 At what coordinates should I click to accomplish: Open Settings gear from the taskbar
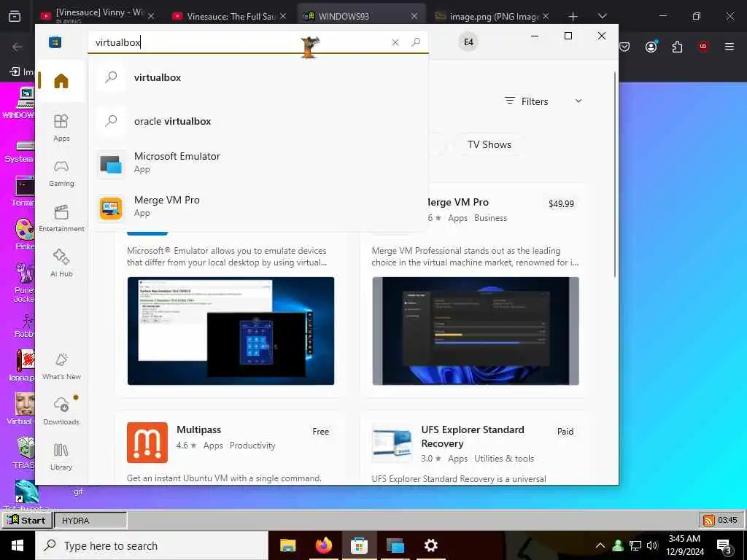pos(430,545)
